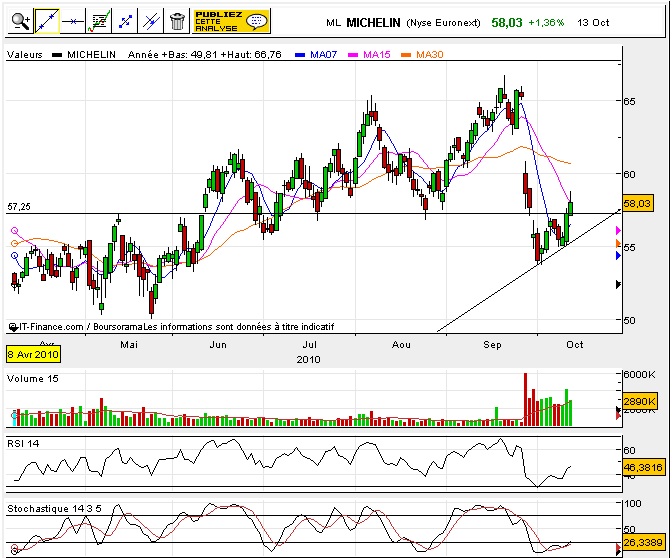Screen dimensions: 672x558
Task: Click the Valeurs label
Action: 25,54
